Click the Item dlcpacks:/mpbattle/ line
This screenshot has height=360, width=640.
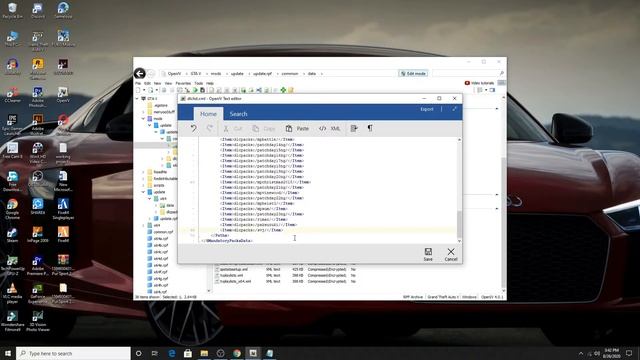(257, 140)
